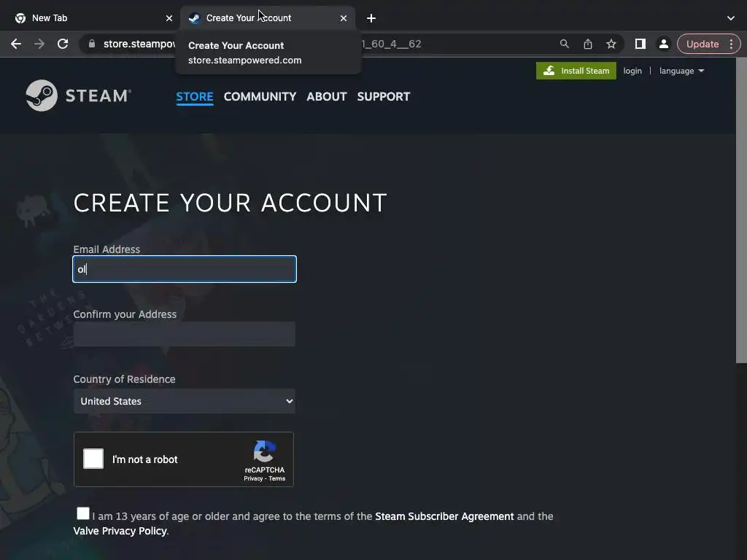Open the tab search chevron
The height and width of the screenshot is (560, 747).
pyautogui.click(x=731, y=18)
